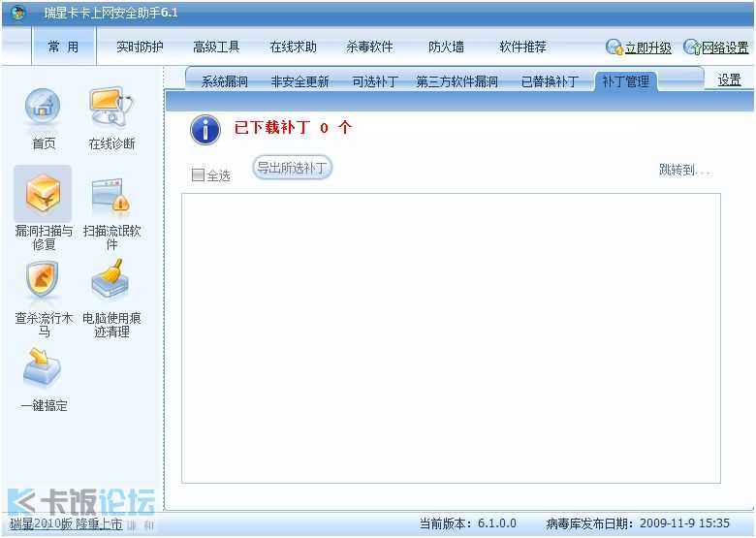Click the 病毒库发布日期 status text
The height and width of the screenshot is (538, 756).
click(638, 523)
